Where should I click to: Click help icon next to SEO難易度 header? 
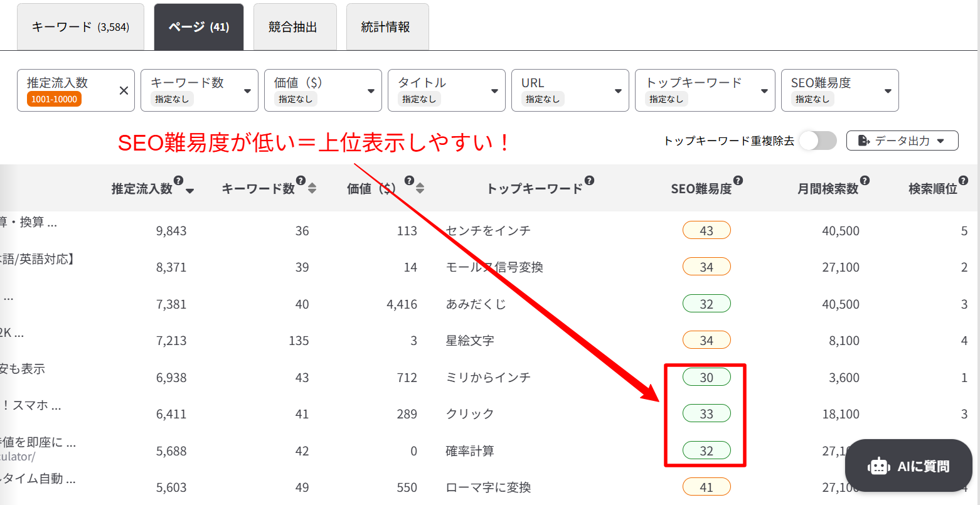point(738,181)
